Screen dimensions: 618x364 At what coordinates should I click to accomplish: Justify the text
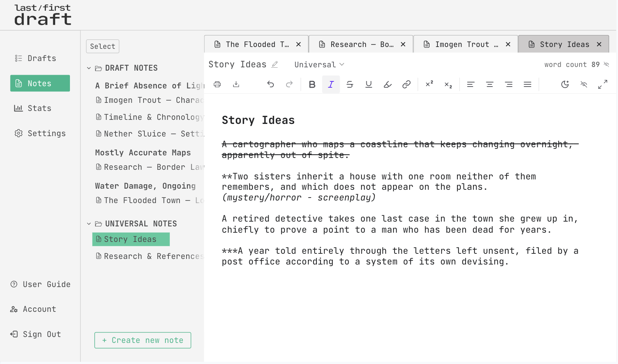click(528, 84)
